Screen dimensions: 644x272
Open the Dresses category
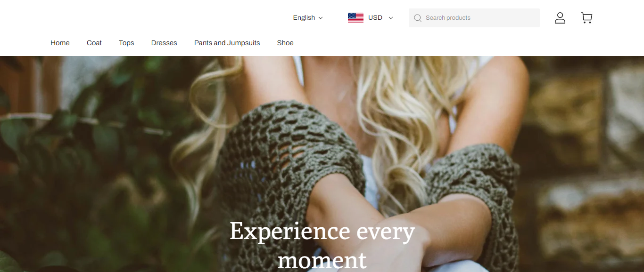coord(164,43)
